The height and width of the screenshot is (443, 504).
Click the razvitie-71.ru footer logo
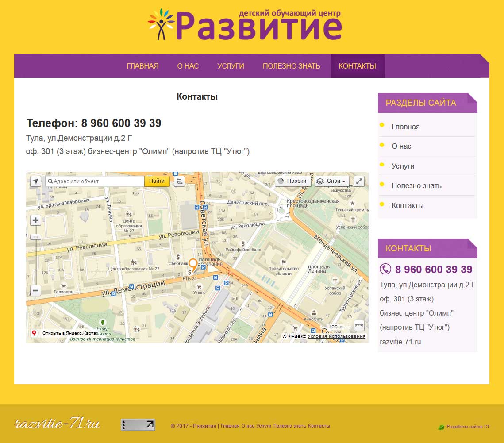coord(57,424)
